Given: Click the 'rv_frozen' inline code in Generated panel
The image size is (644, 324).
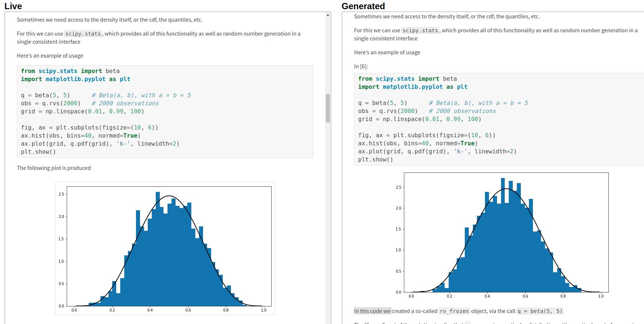Looking at the screenshot, I should pyautogui.click(x=454, y=311).
